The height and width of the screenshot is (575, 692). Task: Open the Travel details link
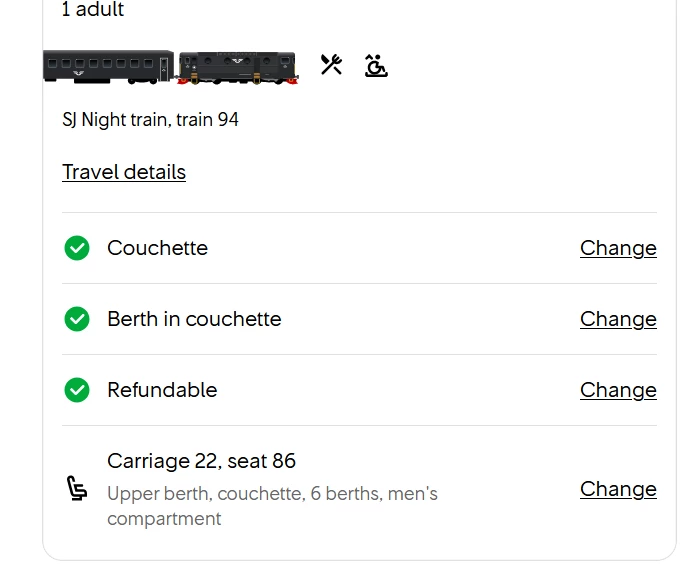124,172
